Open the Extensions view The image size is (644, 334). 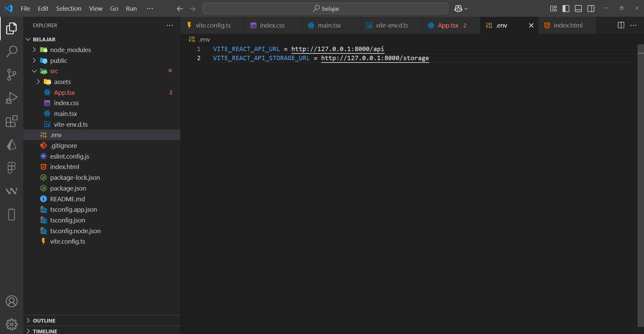pos(11,121)
